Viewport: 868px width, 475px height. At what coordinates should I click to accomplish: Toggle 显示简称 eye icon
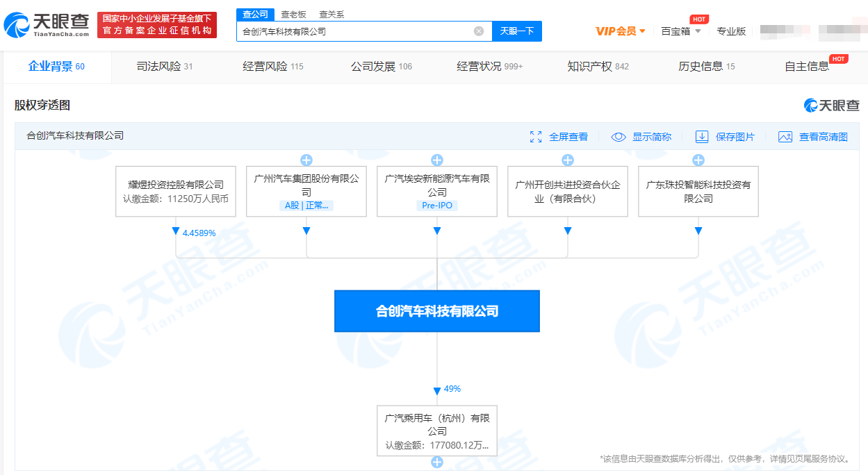coord(619,137)
